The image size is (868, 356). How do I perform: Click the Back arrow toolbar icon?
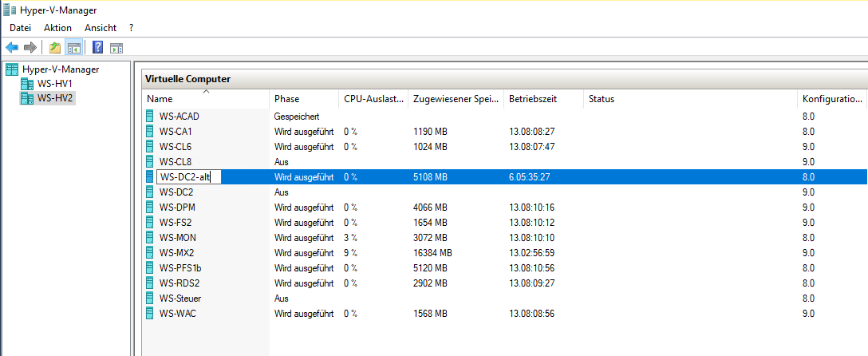pyautogui.click(x=12, y=48)
